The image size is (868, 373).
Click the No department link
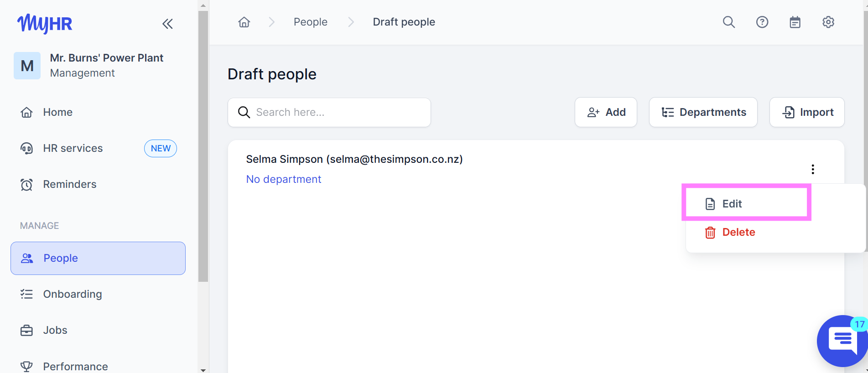[284, 179]
